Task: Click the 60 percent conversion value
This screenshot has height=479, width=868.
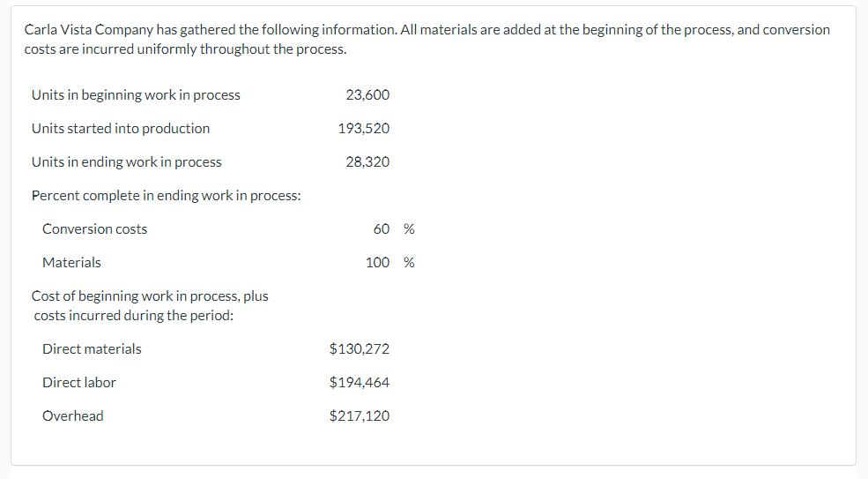Action: click(x=382, y=229)
